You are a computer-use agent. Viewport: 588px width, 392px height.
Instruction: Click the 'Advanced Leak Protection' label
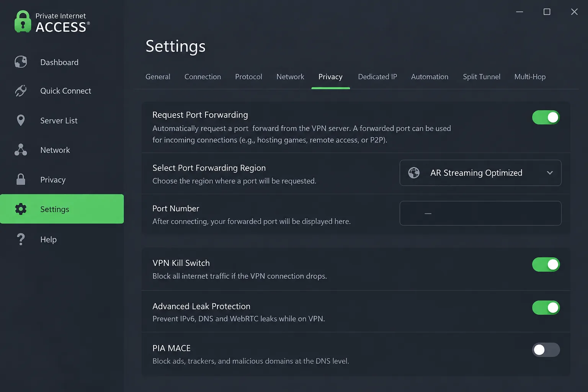click(x=201, y=306)
